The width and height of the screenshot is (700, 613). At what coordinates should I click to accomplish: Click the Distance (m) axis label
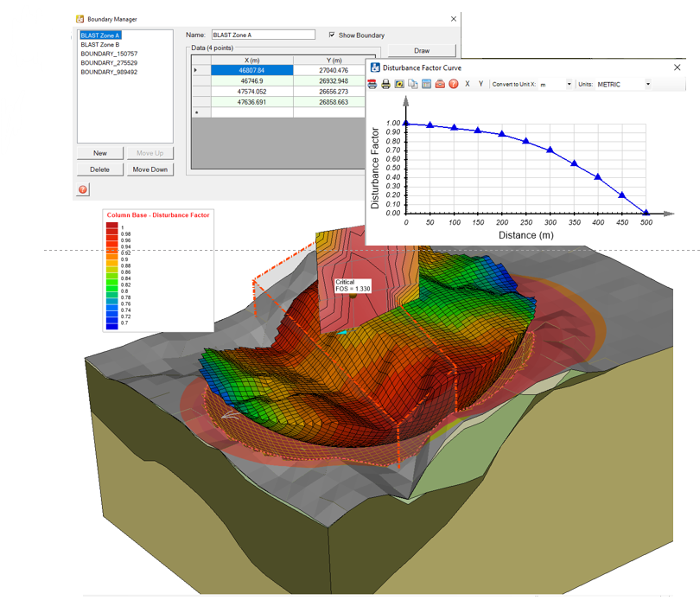pyautogui.click(x=526, y=235)
